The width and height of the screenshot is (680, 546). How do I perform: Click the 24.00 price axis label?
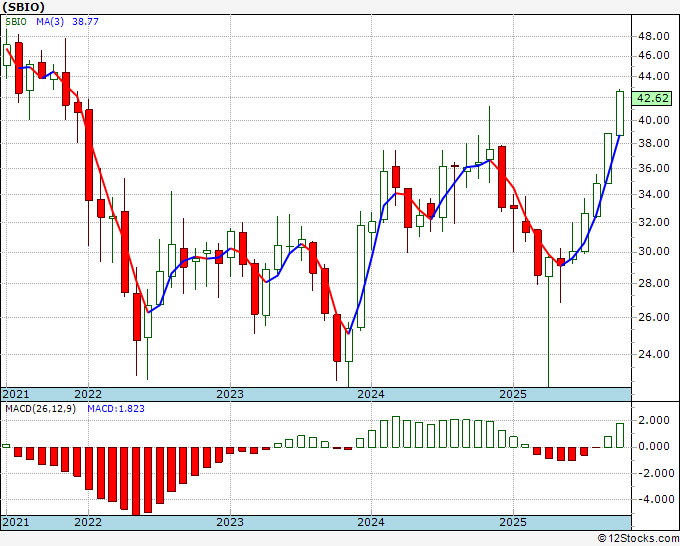pyautogui.click(x=654, y=354)
